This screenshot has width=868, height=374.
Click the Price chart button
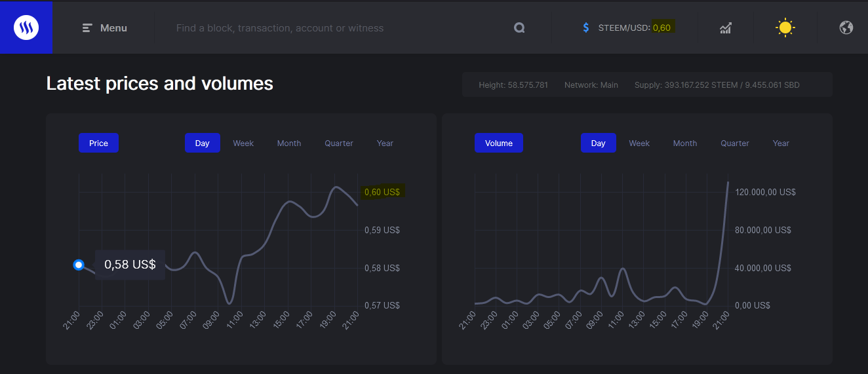pyautogui.click(x=98, y=143)
